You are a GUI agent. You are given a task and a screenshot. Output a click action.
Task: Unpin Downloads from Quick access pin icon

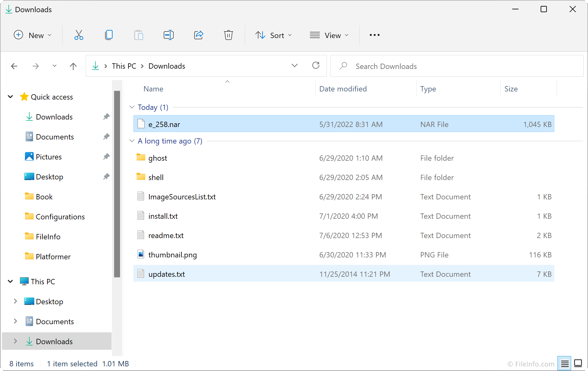(x=106, y=117)
